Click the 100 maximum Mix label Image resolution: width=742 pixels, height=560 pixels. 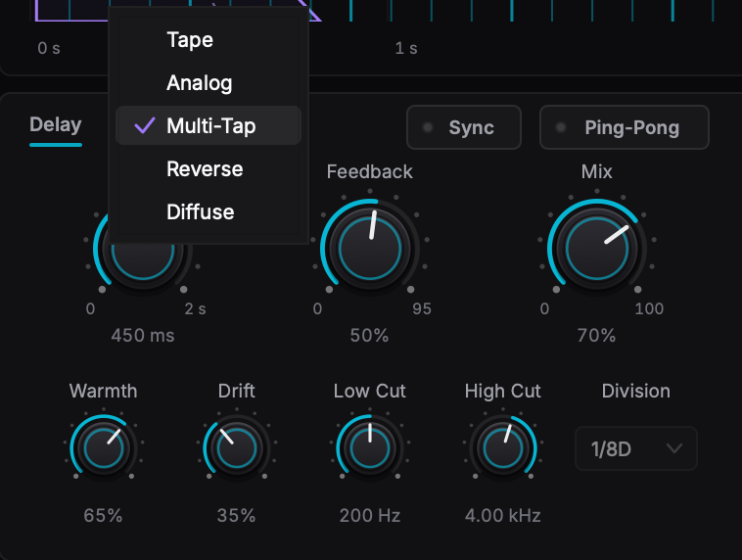(649, 309)
